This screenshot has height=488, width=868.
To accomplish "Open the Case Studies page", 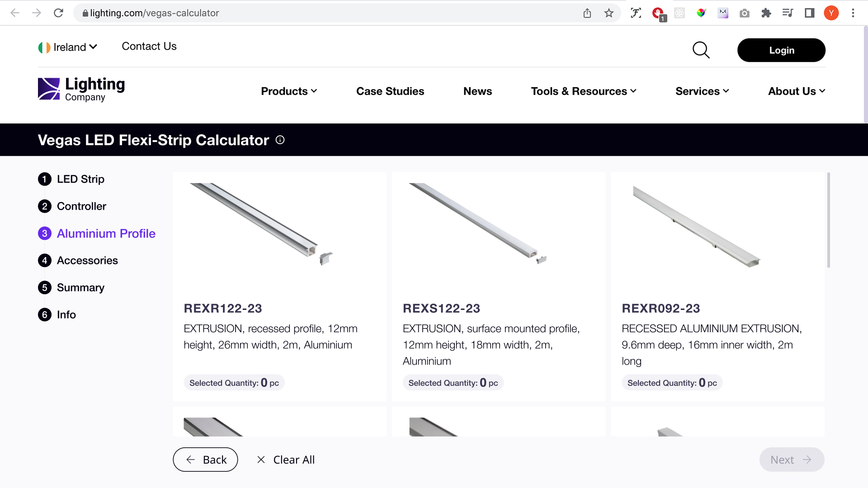I will (x=390, y=91).
